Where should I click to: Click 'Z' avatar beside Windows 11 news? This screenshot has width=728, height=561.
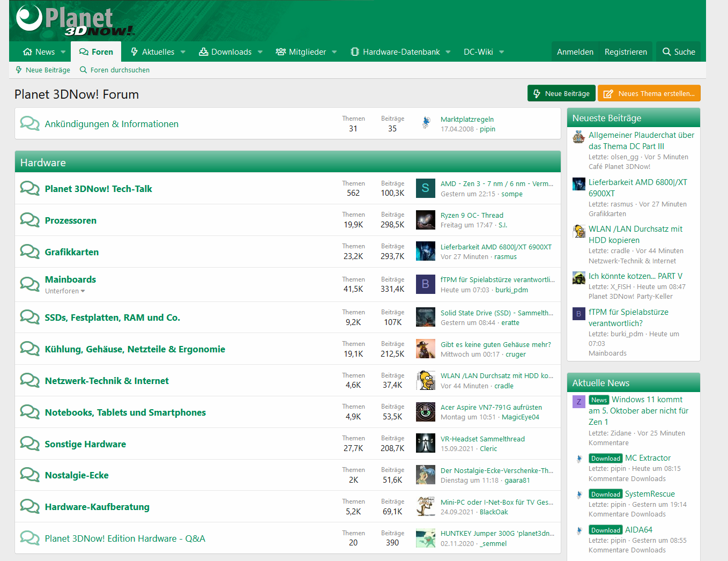click(579, 402)
